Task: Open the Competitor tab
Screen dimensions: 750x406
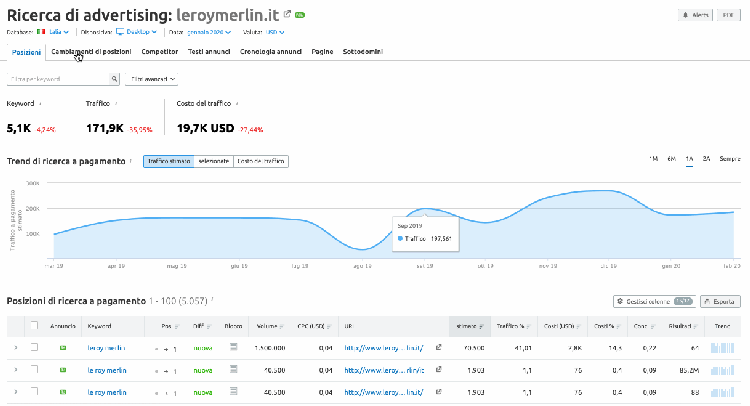Action: 160,52
